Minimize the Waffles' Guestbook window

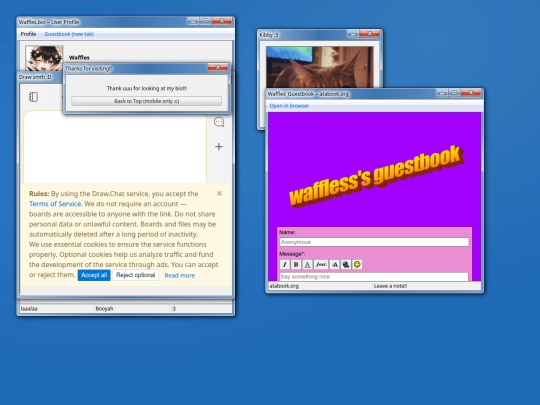click(442, 93)
